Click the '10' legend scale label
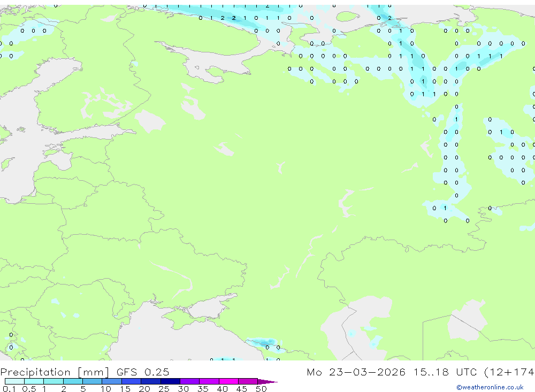Viewport: 535px width, 392px height. coord(106,389)
